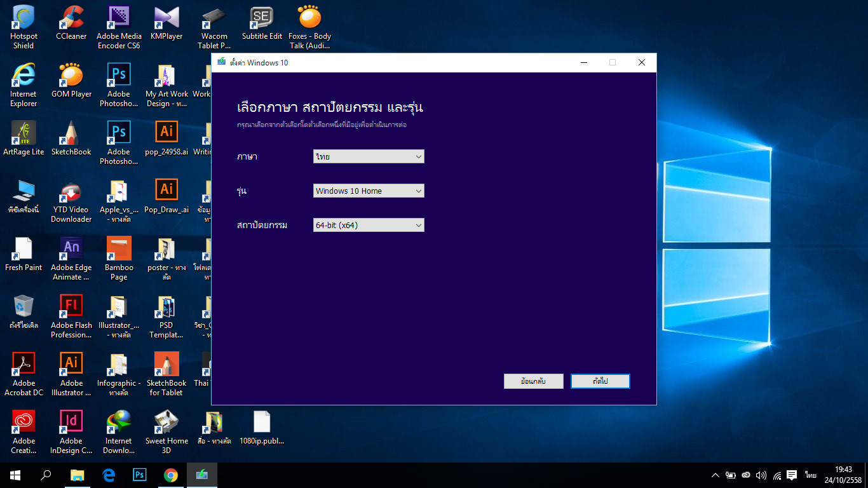Select the Adobe Acrobat DC shortcut
The height and width of the screenshot is (488, 868).
pyautogui.click(x=24, y=374)
